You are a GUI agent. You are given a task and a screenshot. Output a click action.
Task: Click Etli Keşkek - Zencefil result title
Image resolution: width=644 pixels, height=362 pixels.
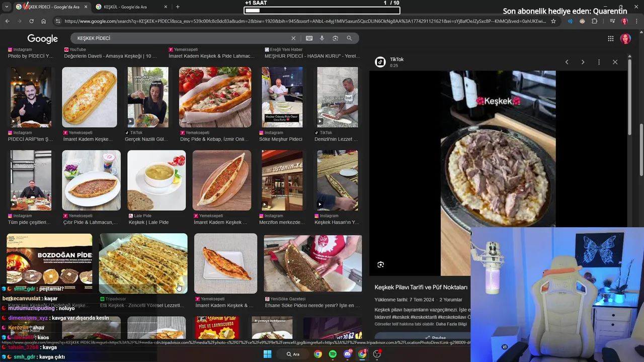click(142, 305)
